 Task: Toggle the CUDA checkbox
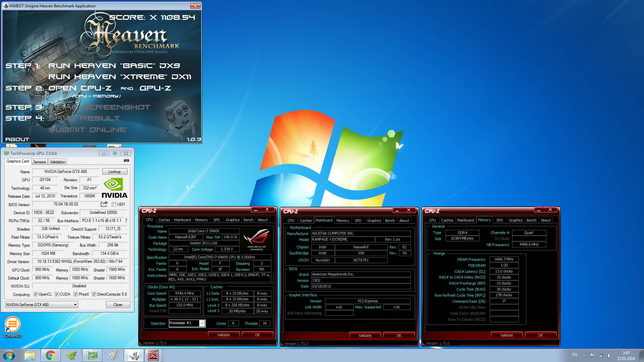(x=57, y=294)
